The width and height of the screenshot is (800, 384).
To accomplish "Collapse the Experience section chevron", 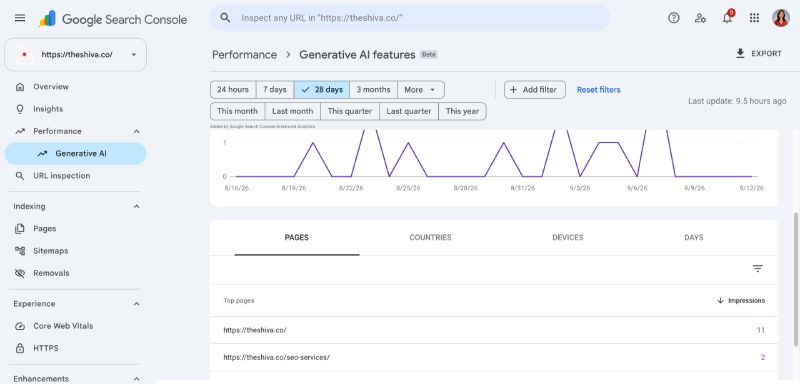I will coord(136,304).
